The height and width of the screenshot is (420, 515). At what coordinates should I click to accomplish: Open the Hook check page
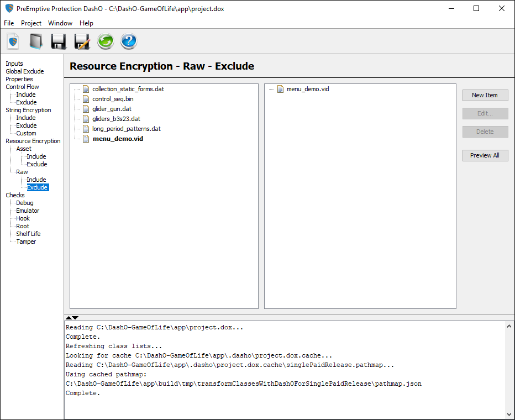pos(23,218)
